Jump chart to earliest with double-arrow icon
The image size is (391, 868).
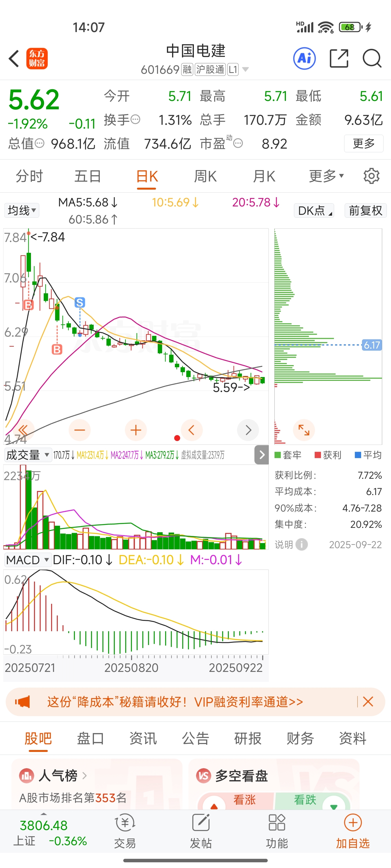23,430
